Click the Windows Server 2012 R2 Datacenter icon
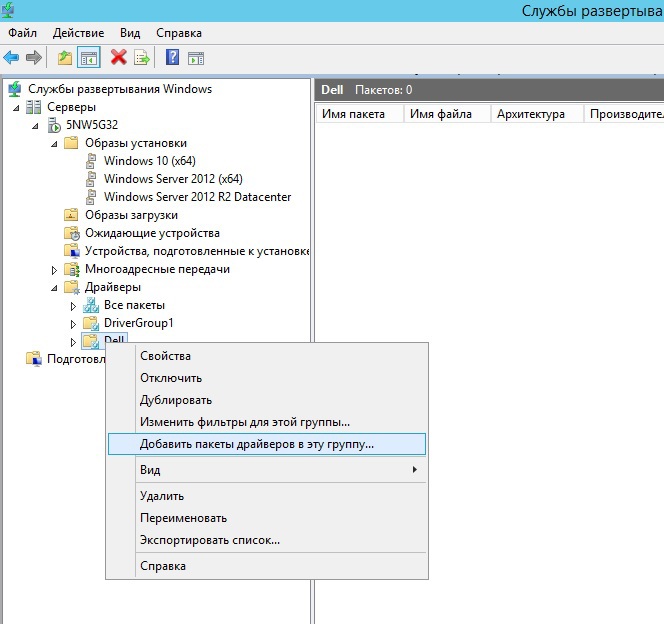The height and width of the screenshot is (624, 664). point(91,197)
